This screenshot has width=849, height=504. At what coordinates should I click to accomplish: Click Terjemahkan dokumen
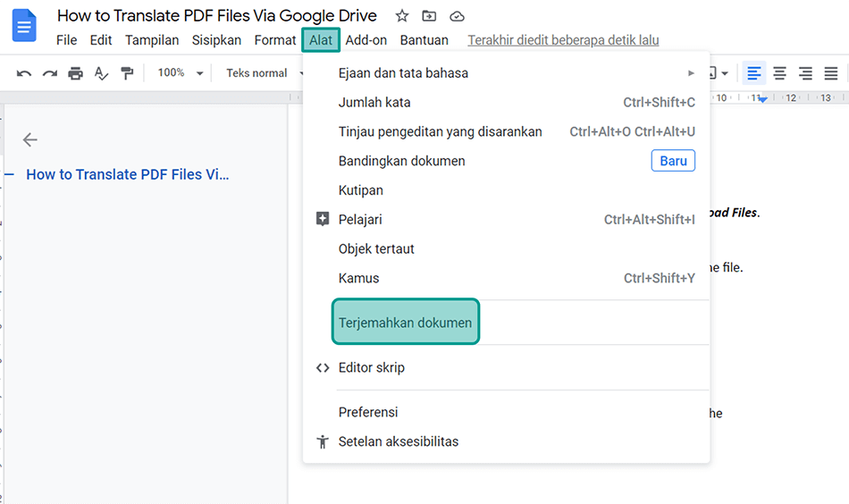tap(406, 322)
